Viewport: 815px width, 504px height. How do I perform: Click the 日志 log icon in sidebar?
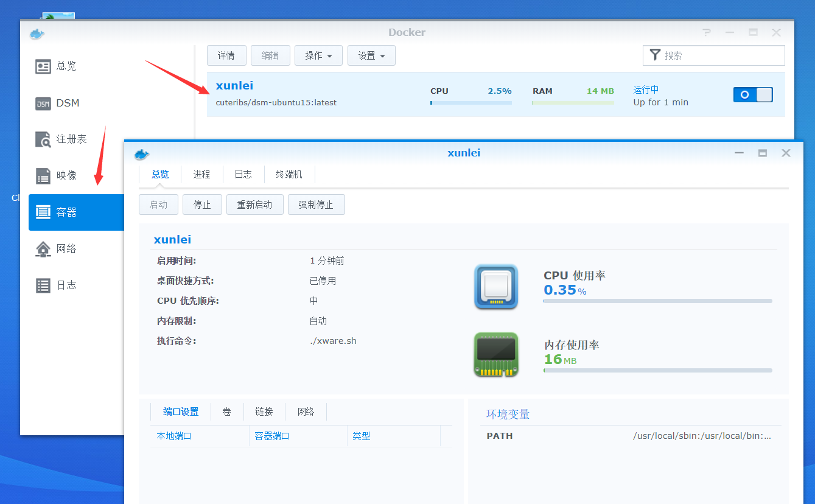coord(43,285)
